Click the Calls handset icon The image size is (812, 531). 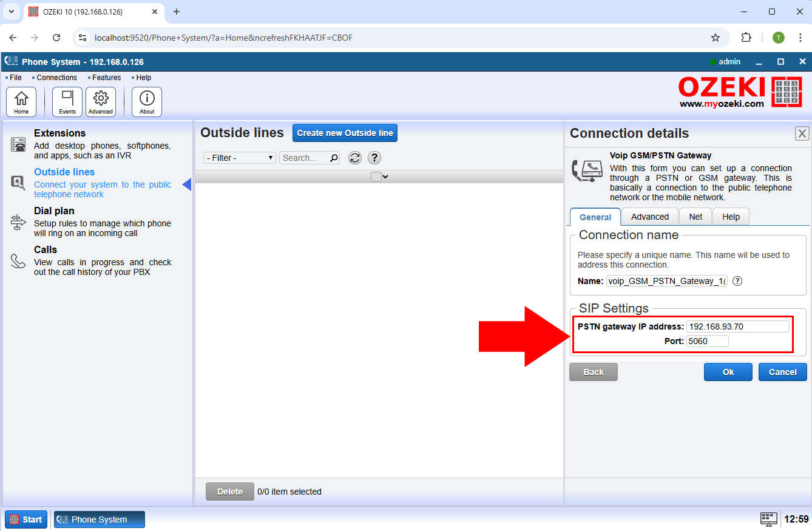(x=18, y=261)
